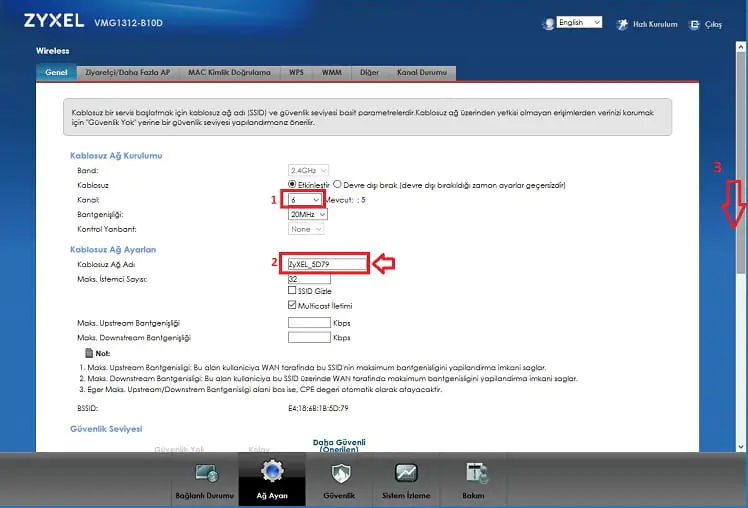Image resolution: width=748 pixels, height=508 pixels.
Task: Click the Bakım maintenance icon
Action: [x=472, y=474]
